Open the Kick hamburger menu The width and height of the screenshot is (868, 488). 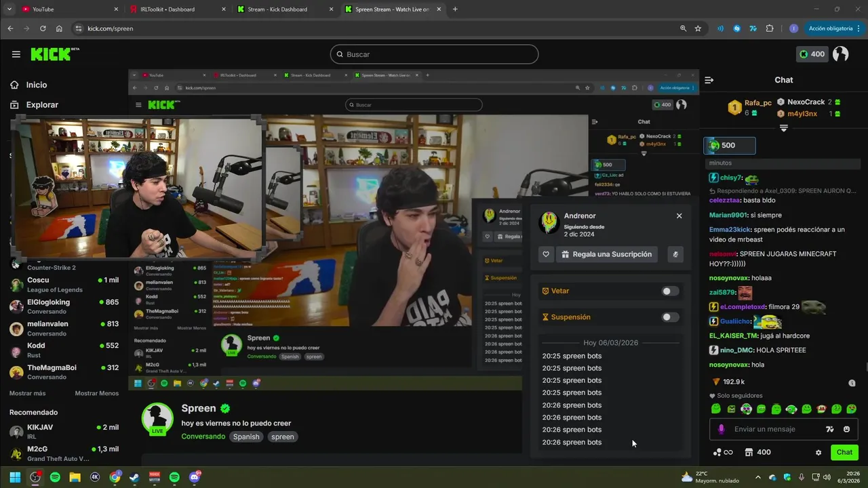pyautogui.click(x=16, y=54)
